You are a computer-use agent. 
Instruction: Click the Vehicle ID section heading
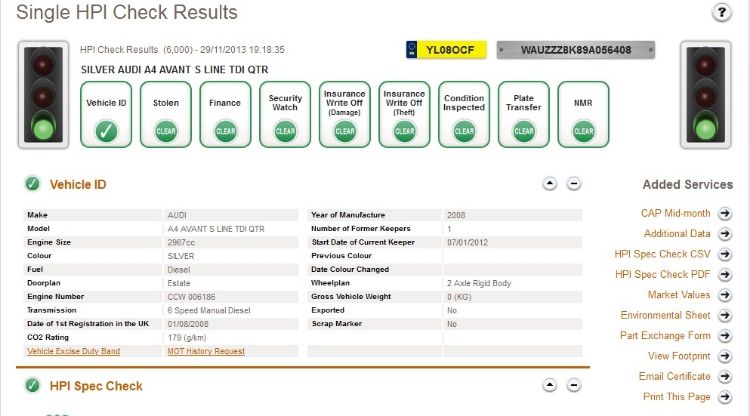tap(78, 185)
